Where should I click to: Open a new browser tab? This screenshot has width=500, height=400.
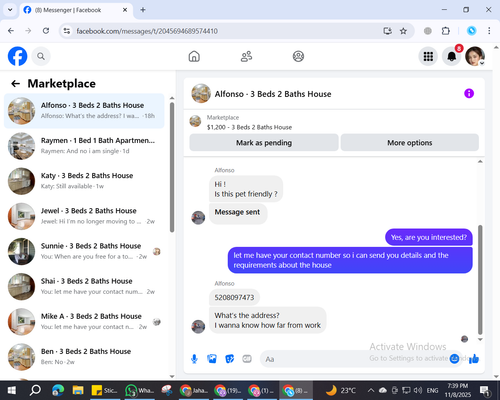(x=143, y=10)
